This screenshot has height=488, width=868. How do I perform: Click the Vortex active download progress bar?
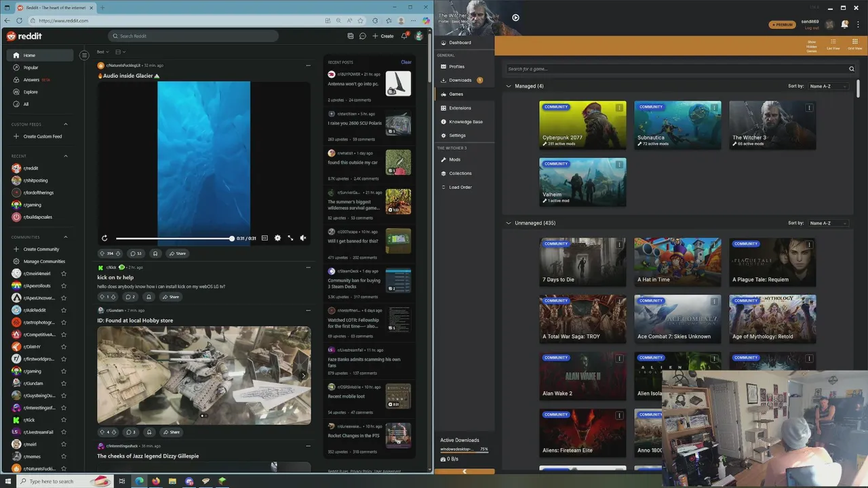click(x=465, y=453)
